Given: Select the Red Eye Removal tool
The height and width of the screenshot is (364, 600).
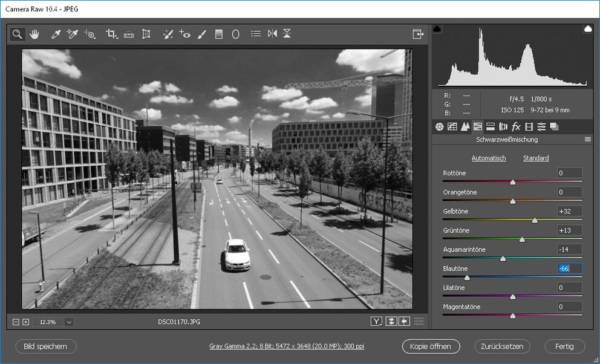Looking at the screenshot, I should click(x=185, y=34).
